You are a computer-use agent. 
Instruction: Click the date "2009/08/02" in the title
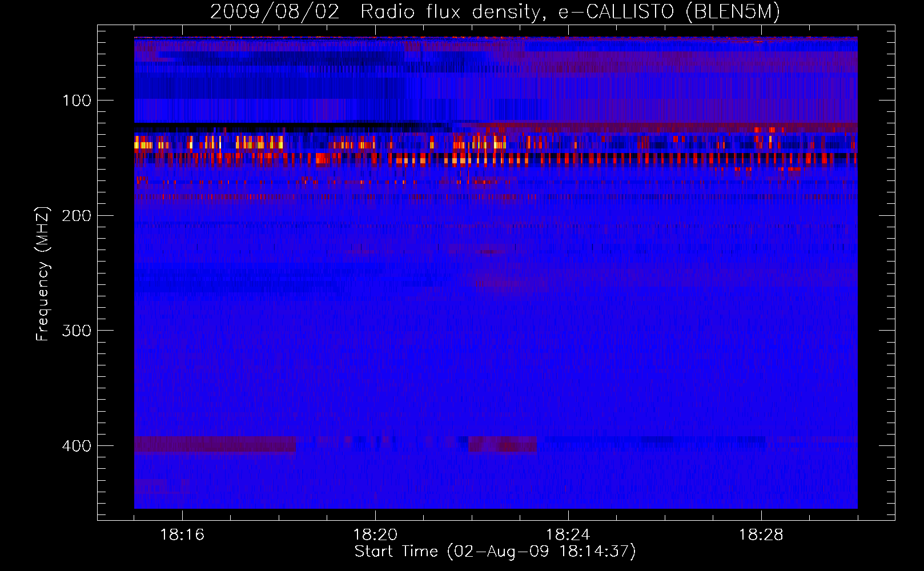(x=275, y=11)
